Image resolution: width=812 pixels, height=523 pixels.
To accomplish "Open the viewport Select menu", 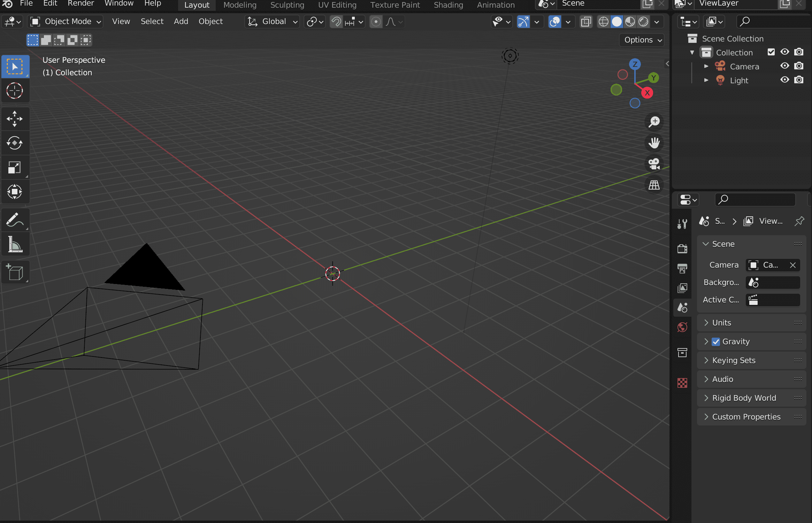I will (152, 22).
